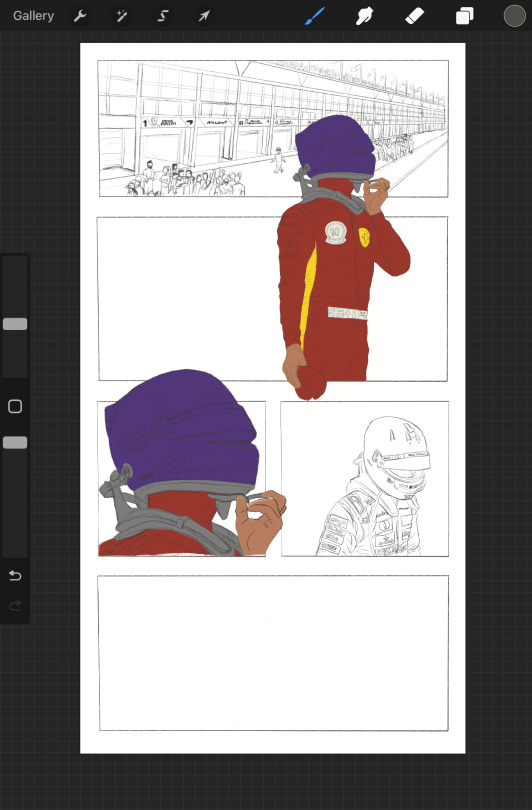The height and width of the screenshot is (810, 532).
Task: Open the Layers panel
Action: [x=464, y=16]
